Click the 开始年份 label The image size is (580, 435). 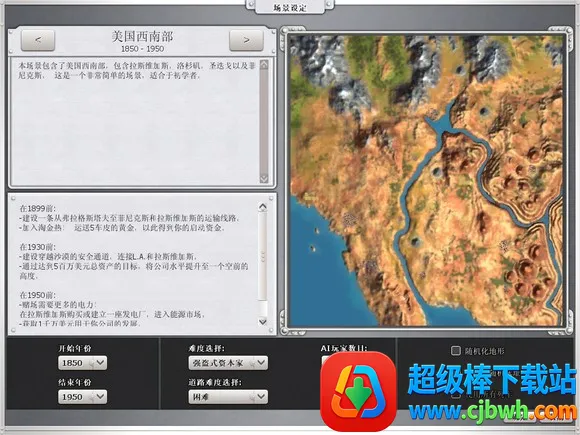point(75,348)
